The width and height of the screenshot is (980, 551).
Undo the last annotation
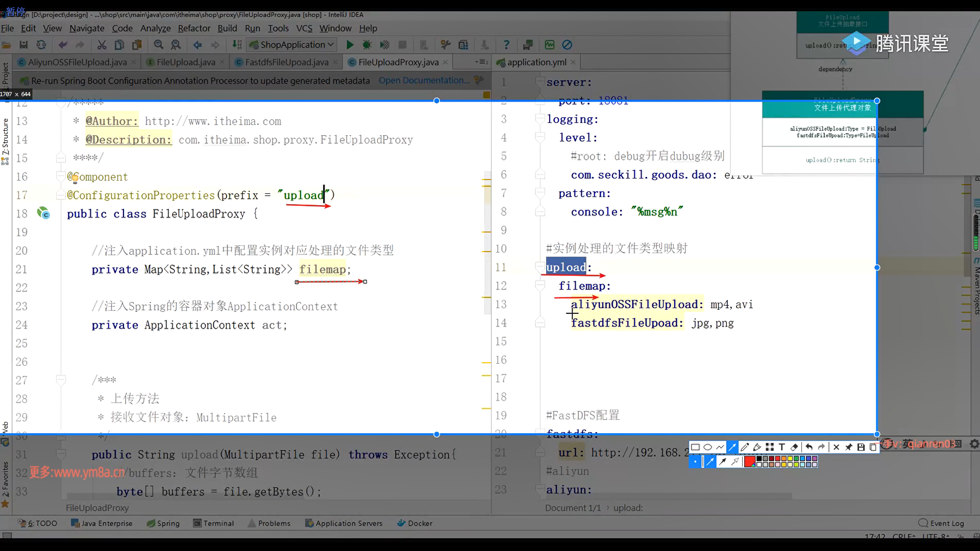tap(809, 447)
